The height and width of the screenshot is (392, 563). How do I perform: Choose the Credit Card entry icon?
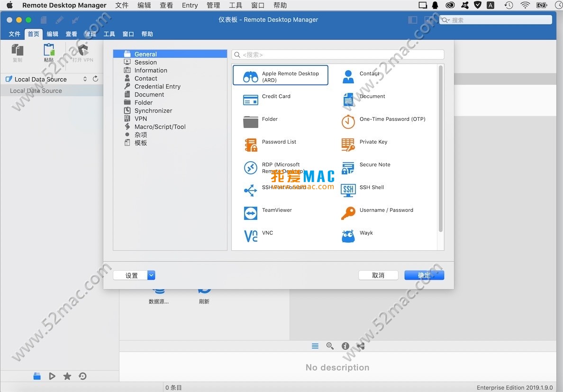pyautogui.click(x=250, y=100)
